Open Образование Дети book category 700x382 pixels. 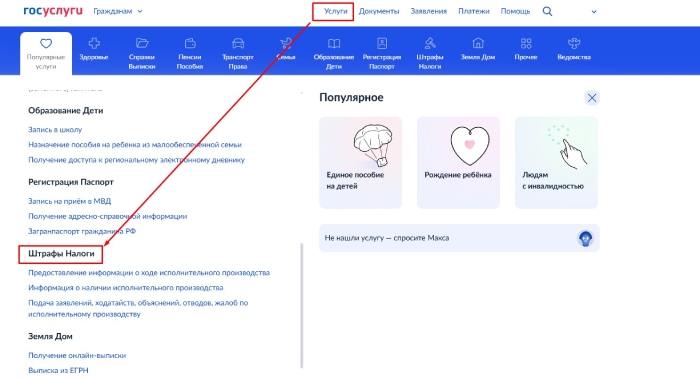click(x=334, y=54)
